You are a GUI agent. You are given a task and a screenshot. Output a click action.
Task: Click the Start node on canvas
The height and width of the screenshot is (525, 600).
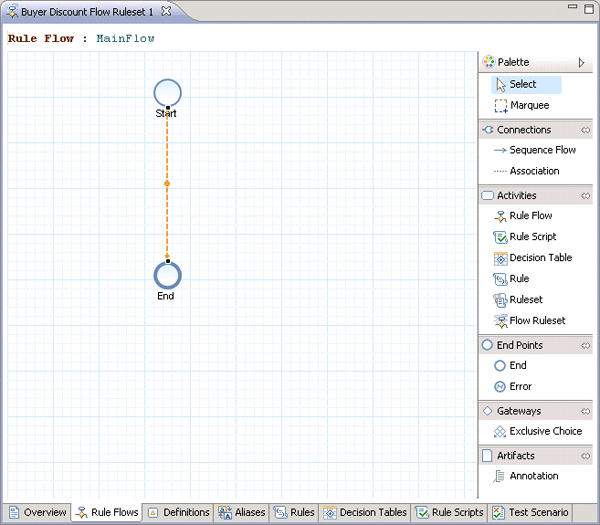(167, 93)
